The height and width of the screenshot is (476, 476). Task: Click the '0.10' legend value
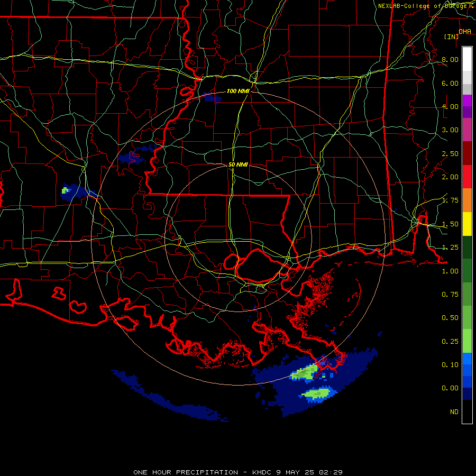tap(450, 364)
